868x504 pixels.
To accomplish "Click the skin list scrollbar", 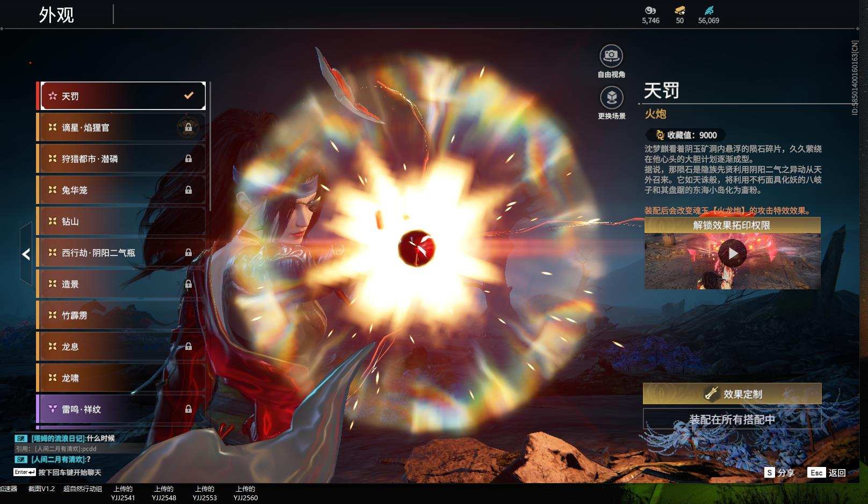I will point(209,146).
